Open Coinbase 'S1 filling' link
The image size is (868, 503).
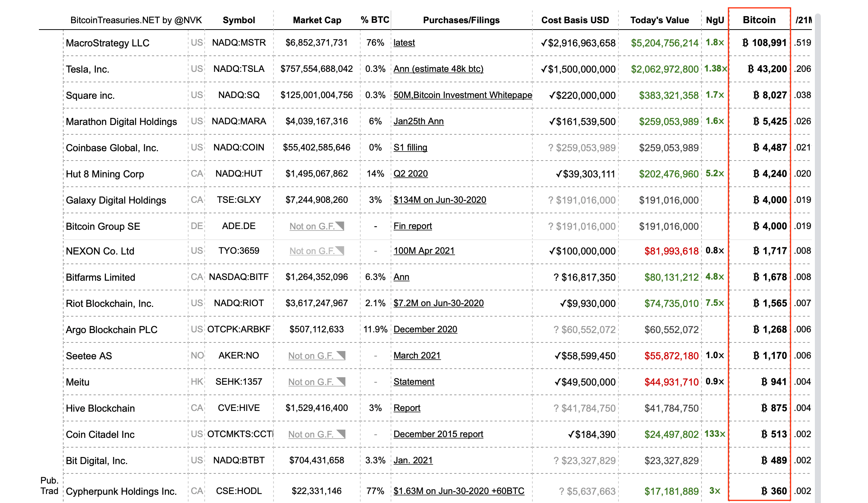[410, 147]
